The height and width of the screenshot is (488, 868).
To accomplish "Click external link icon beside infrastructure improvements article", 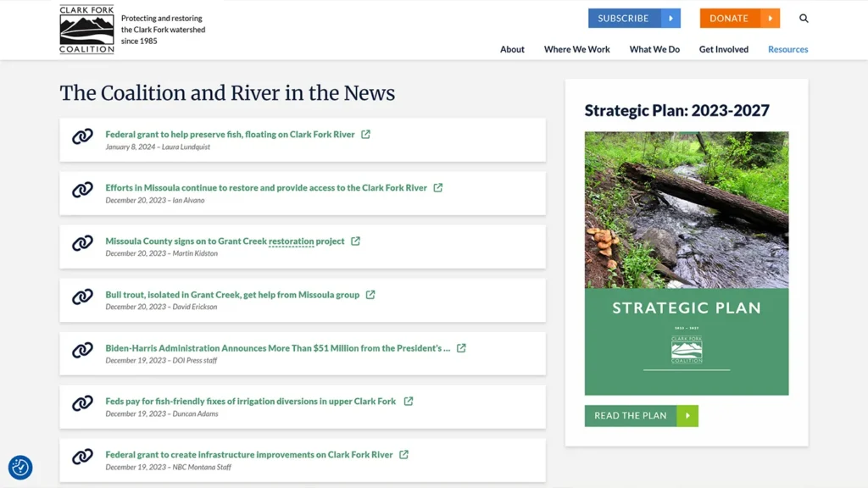I will click(403, 455).
